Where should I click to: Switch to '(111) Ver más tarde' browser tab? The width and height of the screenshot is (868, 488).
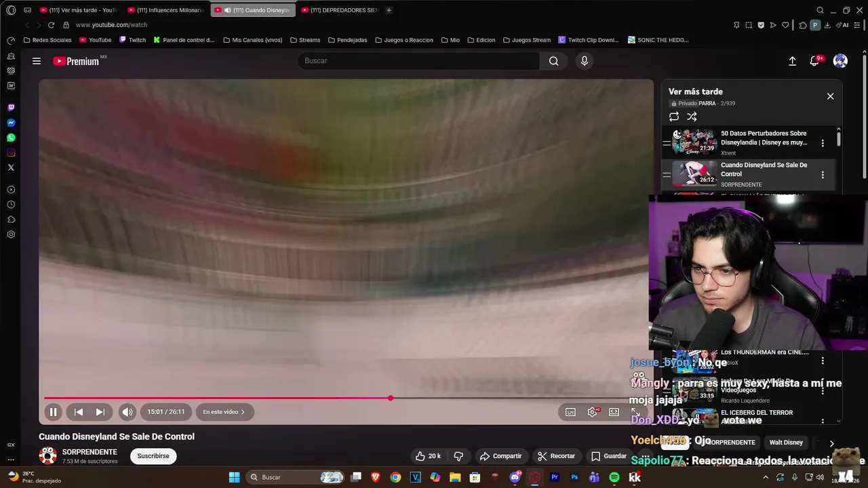(x=78, y=10)
